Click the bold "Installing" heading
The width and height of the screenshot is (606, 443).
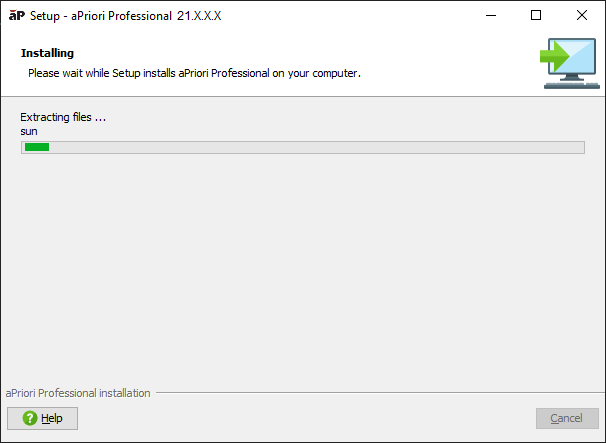coord(47,53)
